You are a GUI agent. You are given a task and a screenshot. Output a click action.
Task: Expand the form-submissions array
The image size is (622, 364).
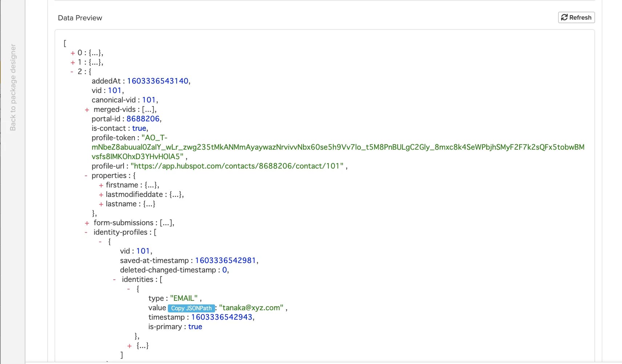[87, 223]
